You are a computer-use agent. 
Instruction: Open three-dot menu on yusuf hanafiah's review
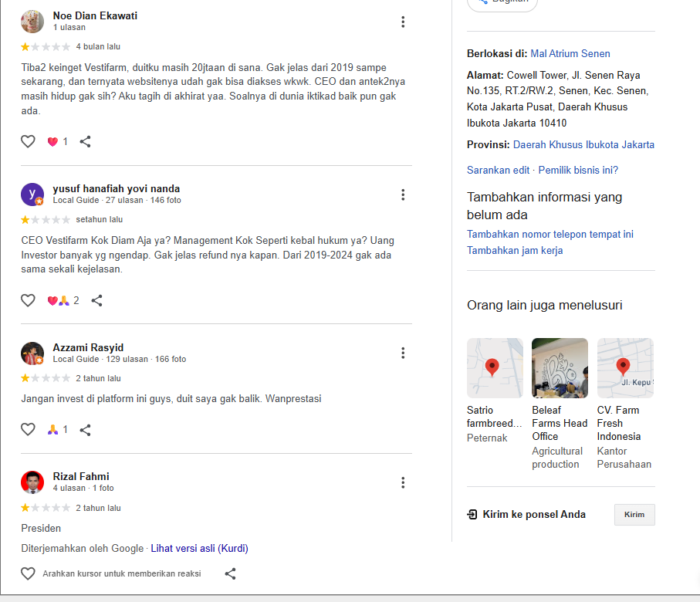pos(403,194)
